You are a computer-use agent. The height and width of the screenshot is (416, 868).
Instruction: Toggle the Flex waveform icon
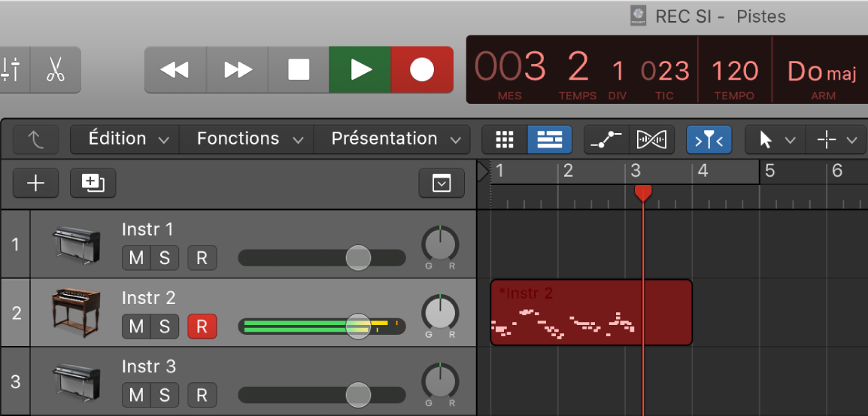651,139
